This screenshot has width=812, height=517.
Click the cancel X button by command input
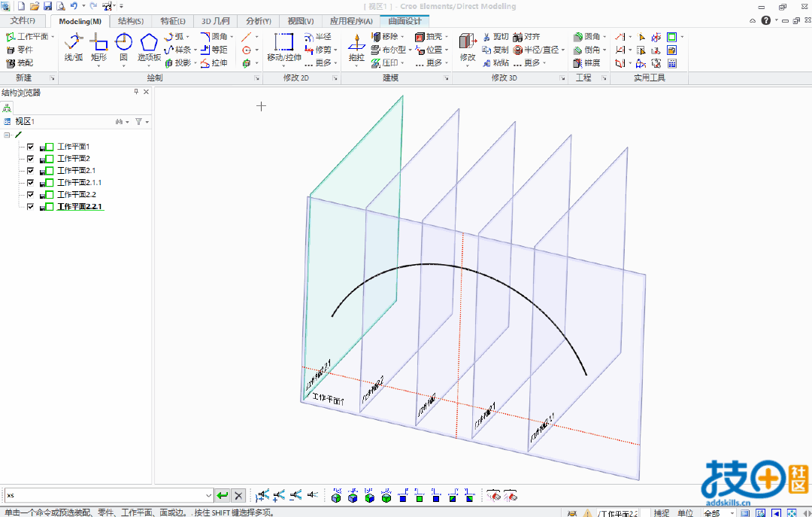point(238,495)
